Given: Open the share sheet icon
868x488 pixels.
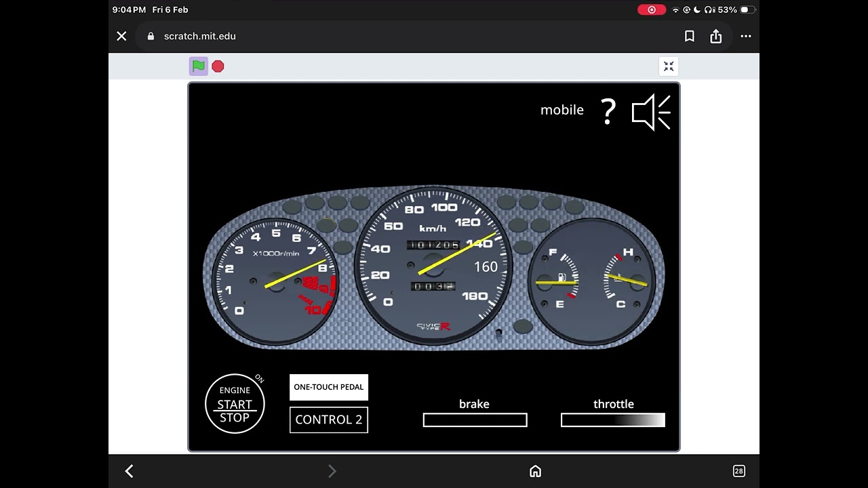Looking at the screenshot, I should [716, 36].
